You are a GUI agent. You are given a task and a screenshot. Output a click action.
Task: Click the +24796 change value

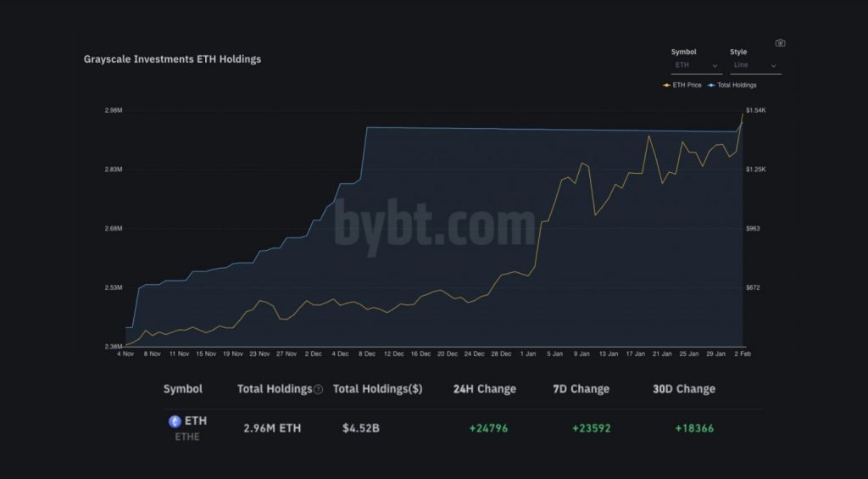tap(488, 428)
